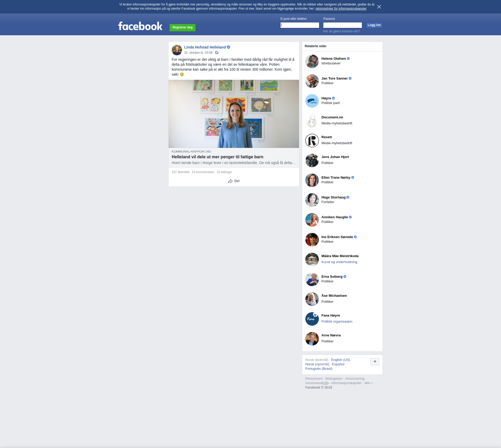Open Määra Mäe Meistrikoda page avatar

click(x=312, y=259)
